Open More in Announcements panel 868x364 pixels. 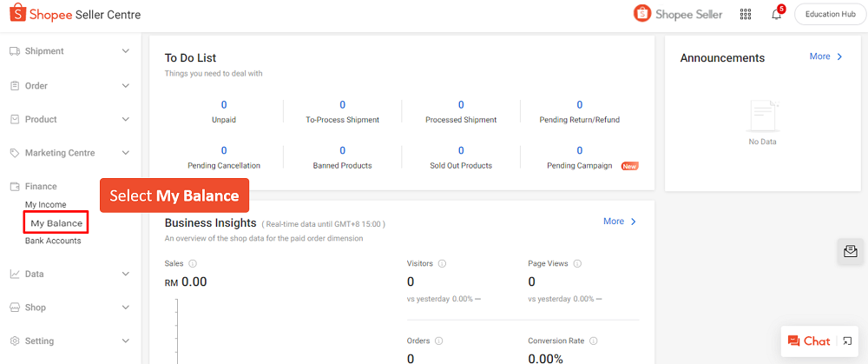pos(825,56)
